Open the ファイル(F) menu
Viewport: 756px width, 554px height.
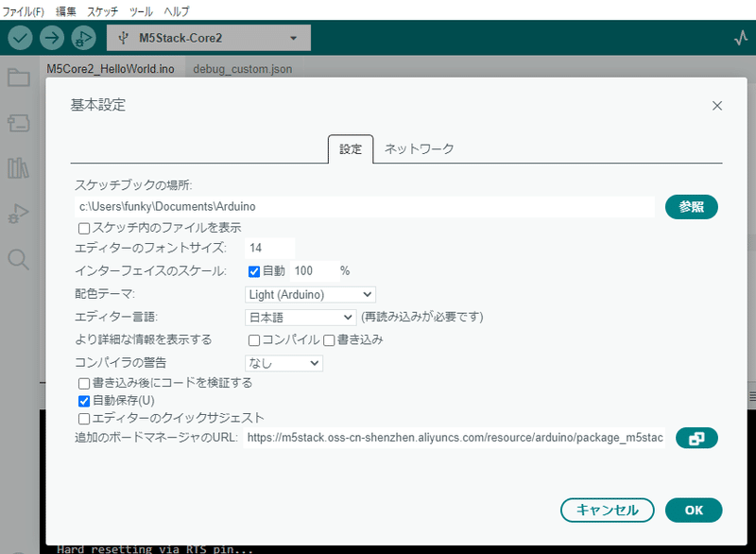23,11
